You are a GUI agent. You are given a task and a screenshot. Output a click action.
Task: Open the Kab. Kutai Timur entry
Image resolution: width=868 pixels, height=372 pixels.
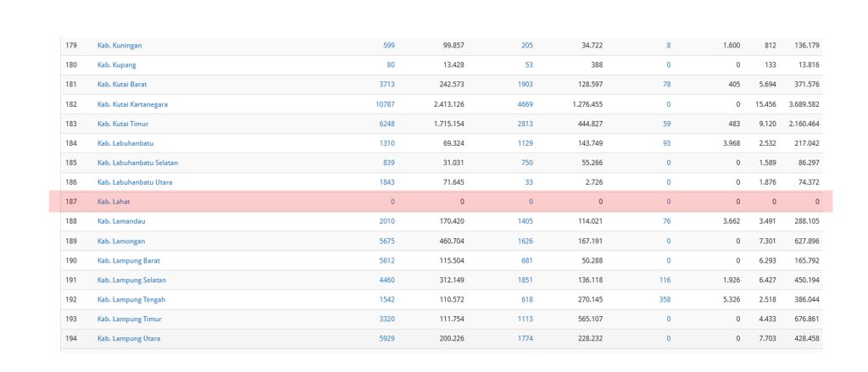click(x=123, y=124)
